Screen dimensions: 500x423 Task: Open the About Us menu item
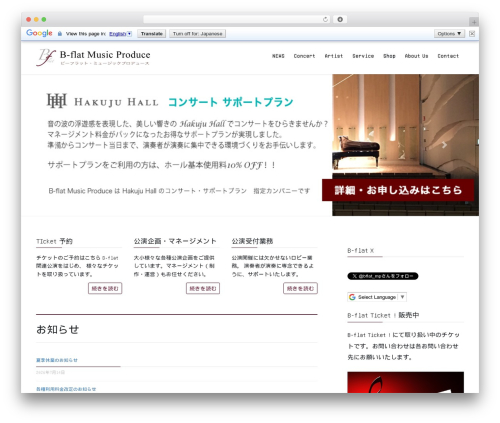click(416, 56)
